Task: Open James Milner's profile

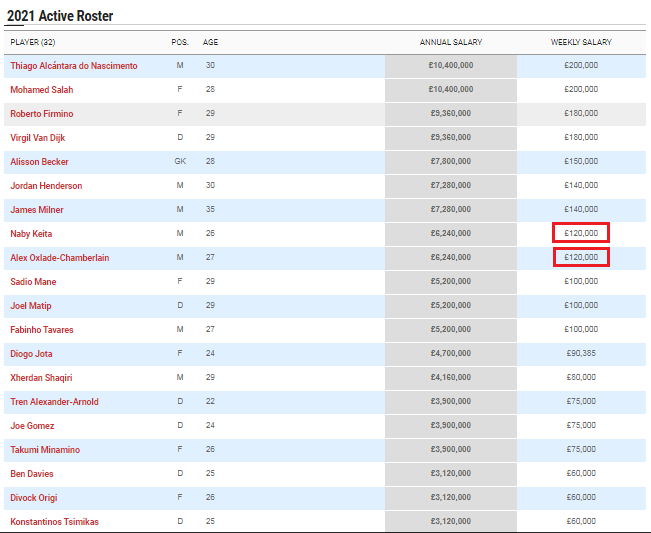Action: [37, 210]
